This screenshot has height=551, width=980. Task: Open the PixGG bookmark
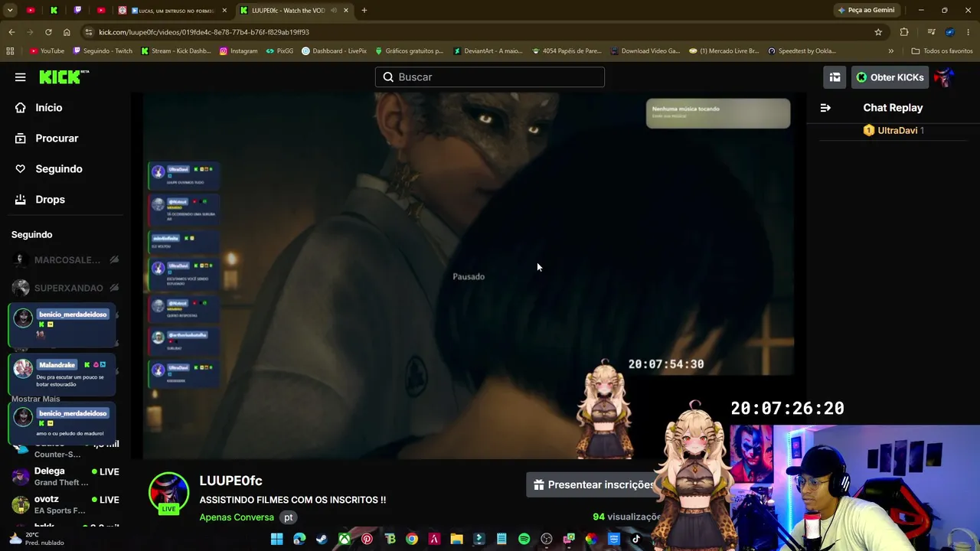click(279, 51)
